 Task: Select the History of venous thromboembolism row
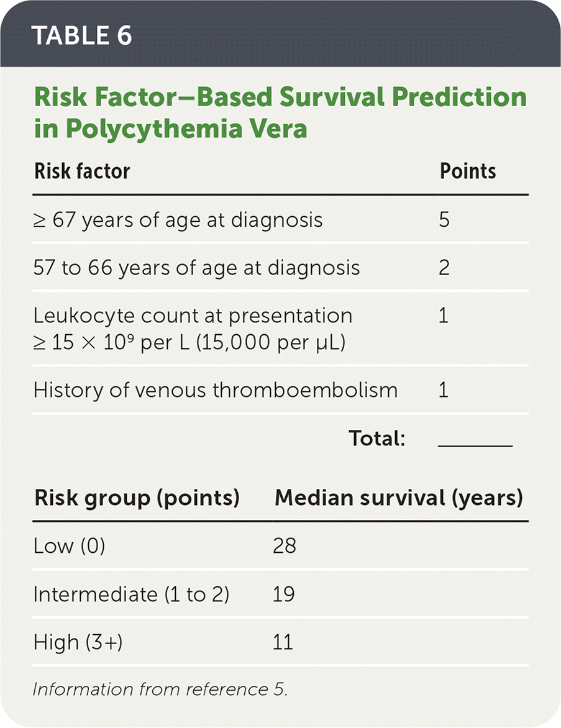pos(215,390)
